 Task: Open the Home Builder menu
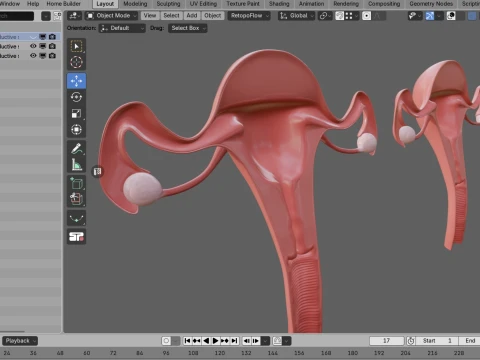63,4
